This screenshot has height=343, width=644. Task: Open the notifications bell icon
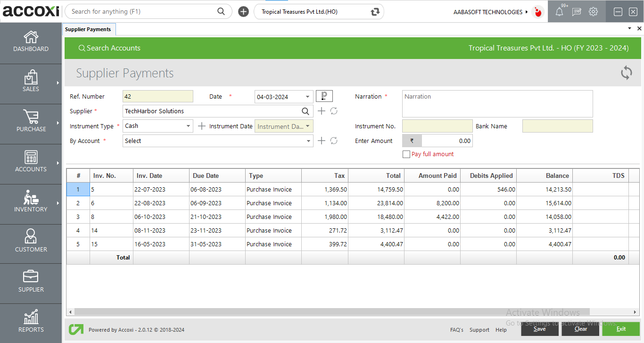pos(560,11)
